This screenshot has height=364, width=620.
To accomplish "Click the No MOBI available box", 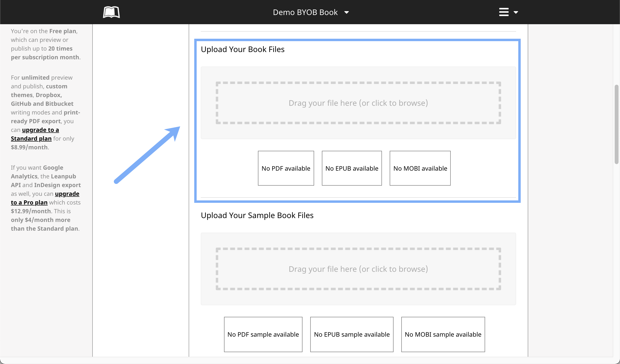I will (x=420, y=168).
